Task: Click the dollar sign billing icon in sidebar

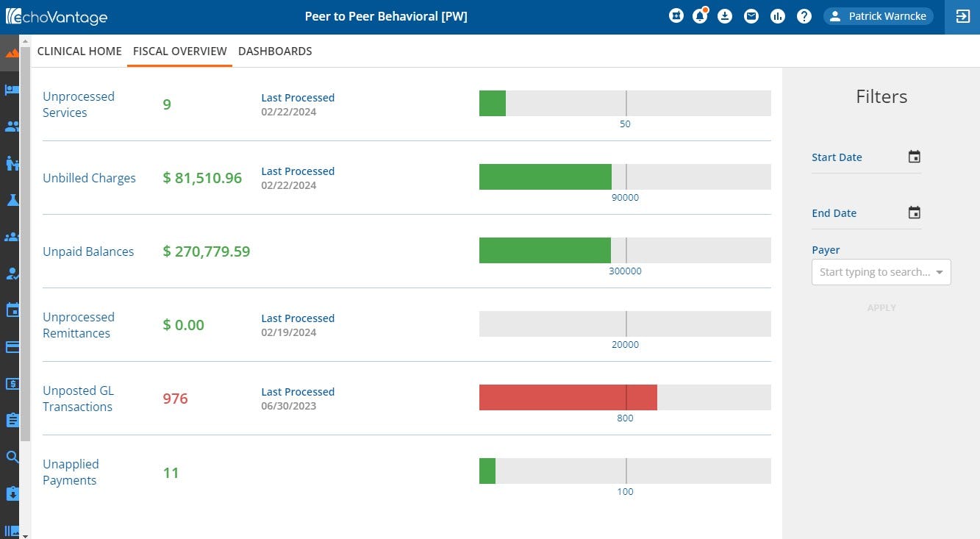Action: point(12,383)
